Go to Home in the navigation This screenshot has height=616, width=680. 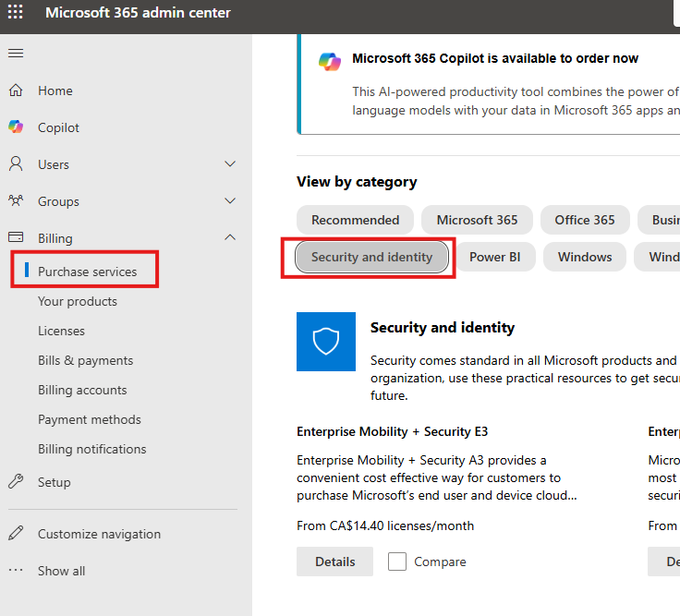coord(55,91)
